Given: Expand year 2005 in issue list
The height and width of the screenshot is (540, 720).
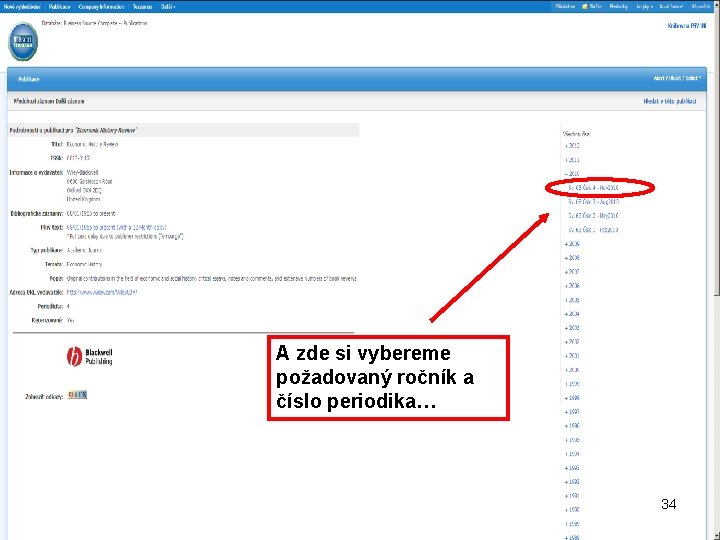Looking at the screenshot, I should (572, 300).
